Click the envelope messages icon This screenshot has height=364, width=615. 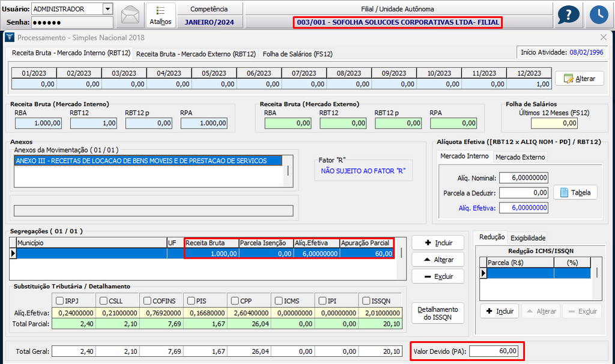130,15
